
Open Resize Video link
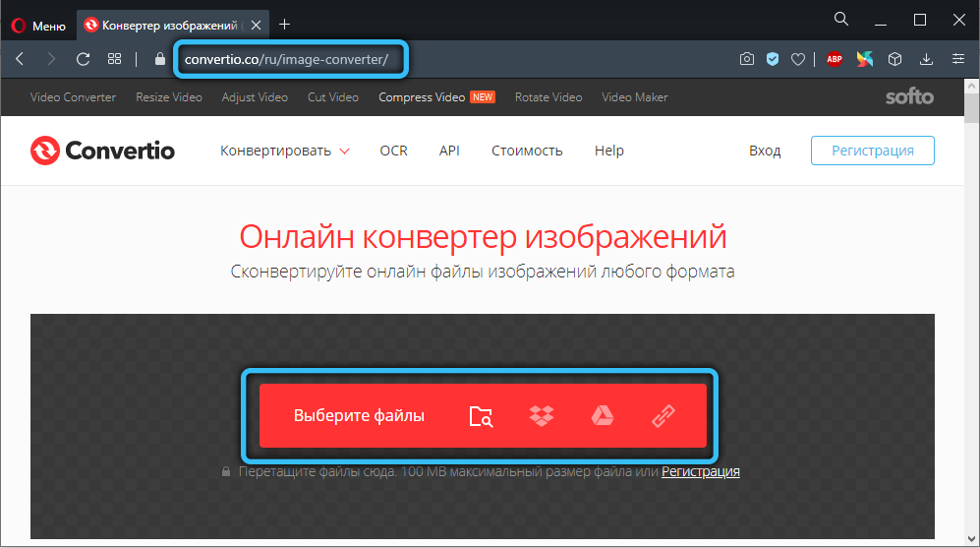(x=169, y=97)
